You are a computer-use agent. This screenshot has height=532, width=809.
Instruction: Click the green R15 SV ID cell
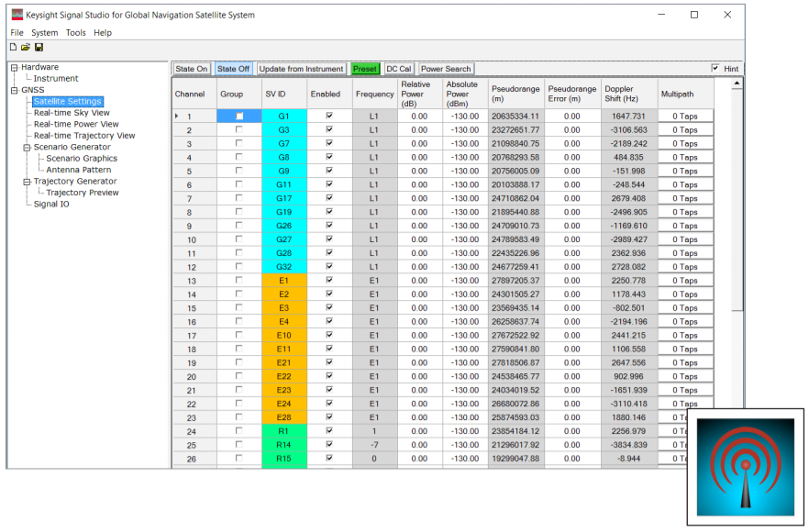284,459
